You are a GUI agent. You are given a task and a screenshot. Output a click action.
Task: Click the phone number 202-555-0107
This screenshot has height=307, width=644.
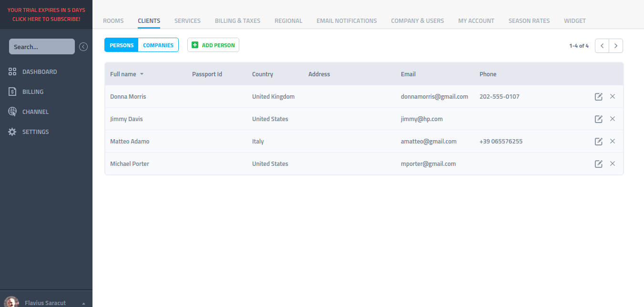[x=500, y=97]
